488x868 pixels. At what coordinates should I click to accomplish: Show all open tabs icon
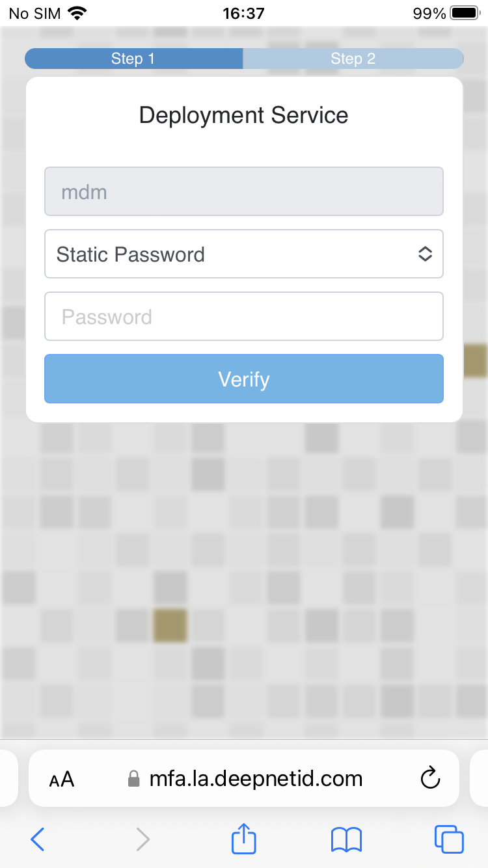[449, 839]
